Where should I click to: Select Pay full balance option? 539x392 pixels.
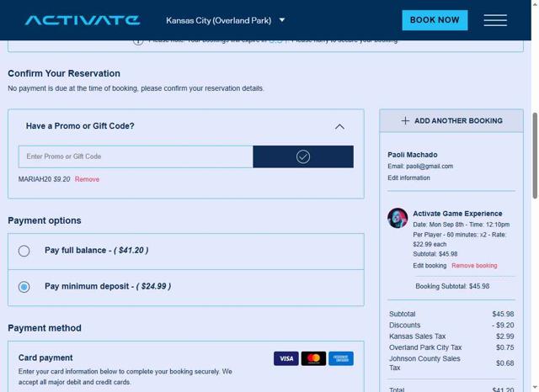point(24,251)
